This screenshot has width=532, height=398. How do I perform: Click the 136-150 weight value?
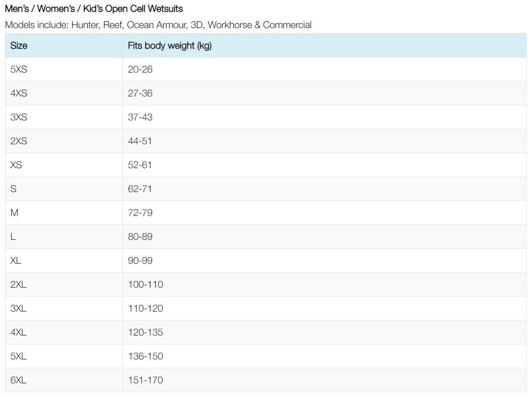point(146,356)
